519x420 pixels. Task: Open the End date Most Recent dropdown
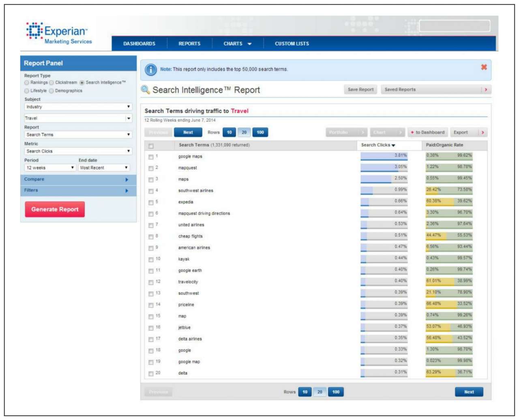(104, 168)
